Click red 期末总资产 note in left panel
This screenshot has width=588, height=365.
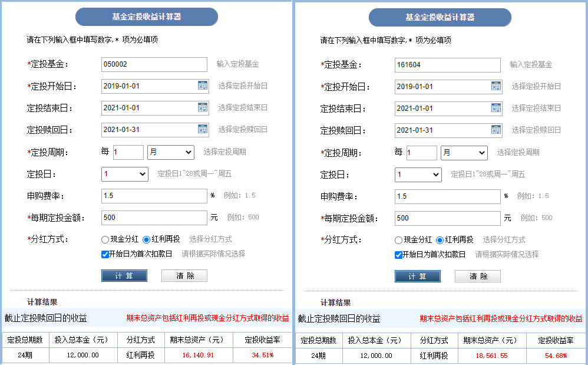(x=208, y=318)
